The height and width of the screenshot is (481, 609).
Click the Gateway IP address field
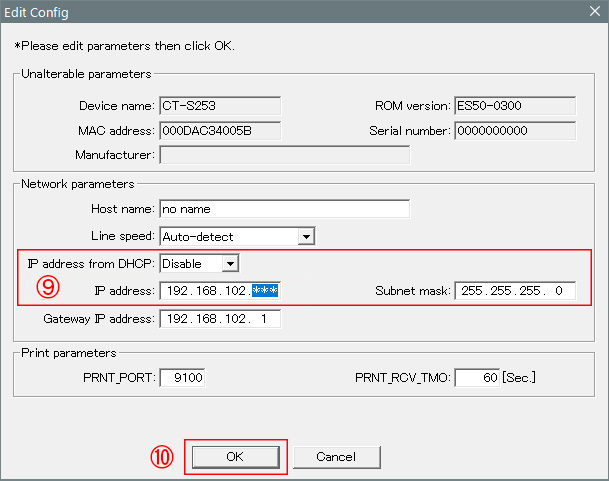pyautogui.click(x=220, y=319)
